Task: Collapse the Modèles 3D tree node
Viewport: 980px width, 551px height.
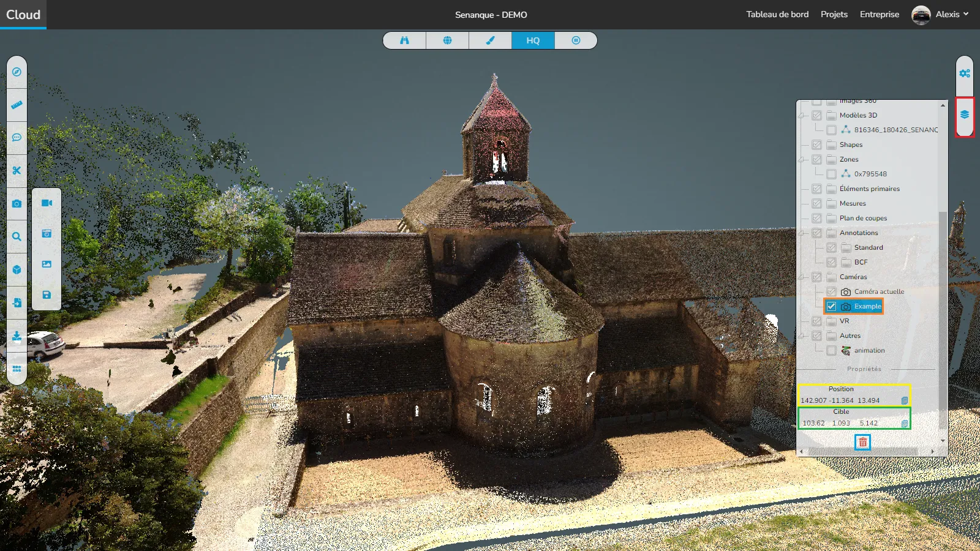Action: [x=802, y=115]
